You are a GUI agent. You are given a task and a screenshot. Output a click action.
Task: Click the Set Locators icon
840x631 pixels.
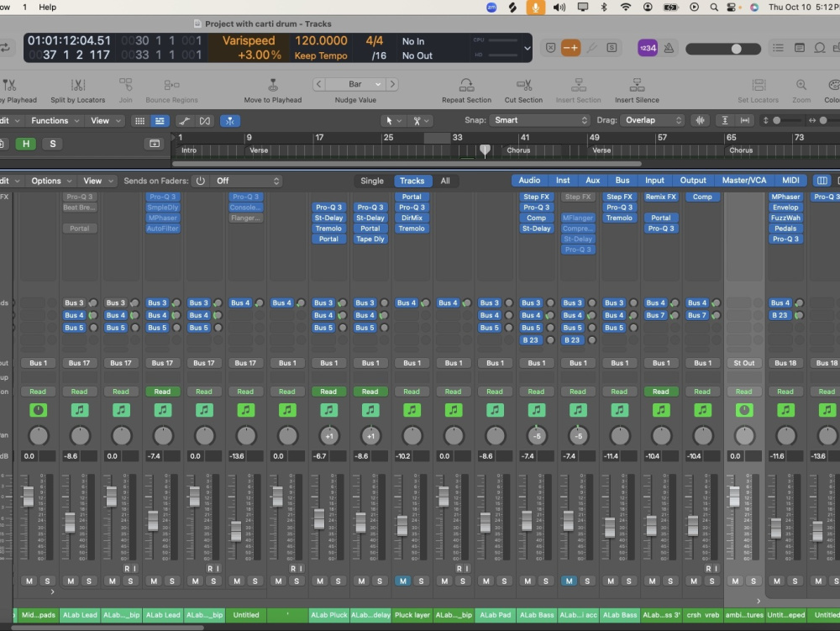point(758,85)
